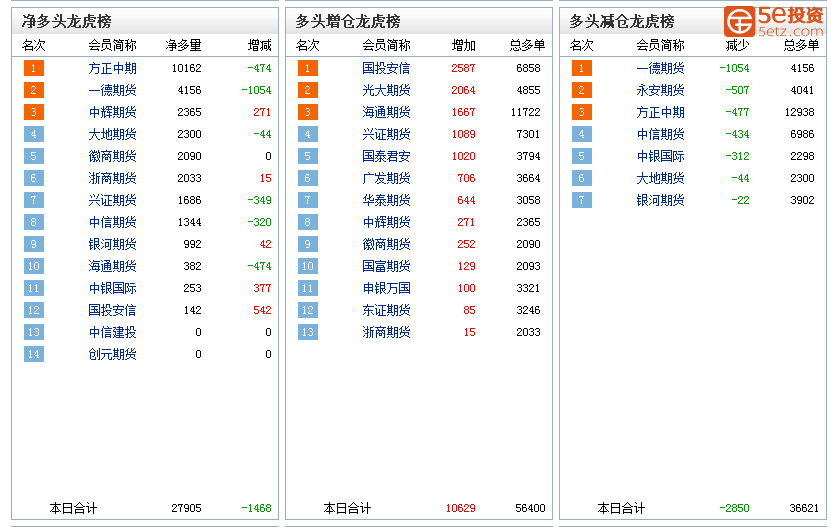Open 海通期货 in 多头增仓龙虎榜

pyautogui.click(x=386, y=112)
